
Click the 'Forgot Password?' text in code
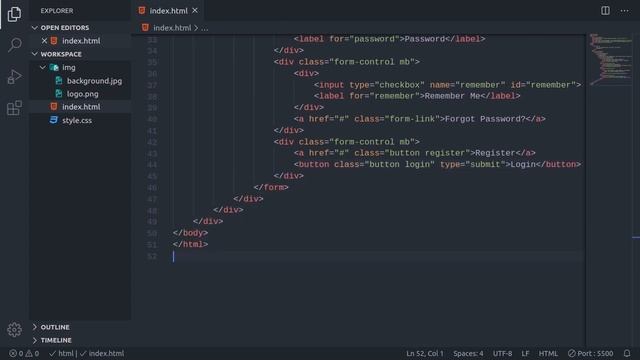(485, 119)
